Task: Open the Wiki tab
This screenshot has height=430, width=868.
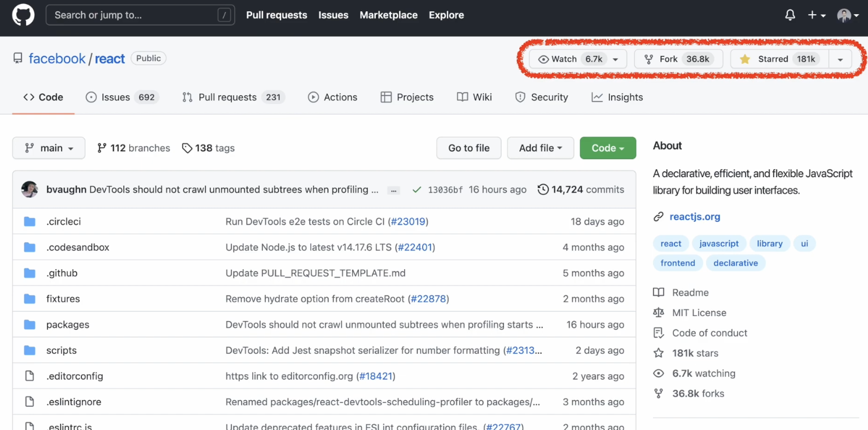Action: click(475, 97)
